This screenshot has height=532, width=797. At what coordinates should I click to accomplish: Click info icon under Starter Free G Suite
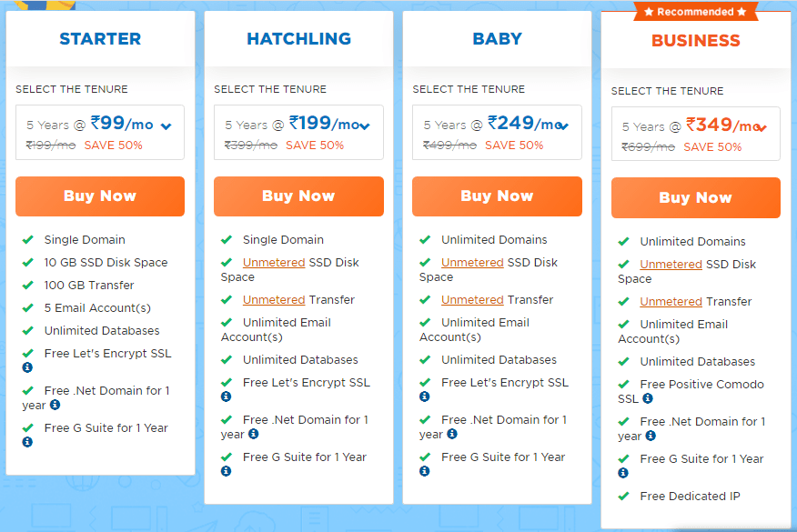pos(27,442)
